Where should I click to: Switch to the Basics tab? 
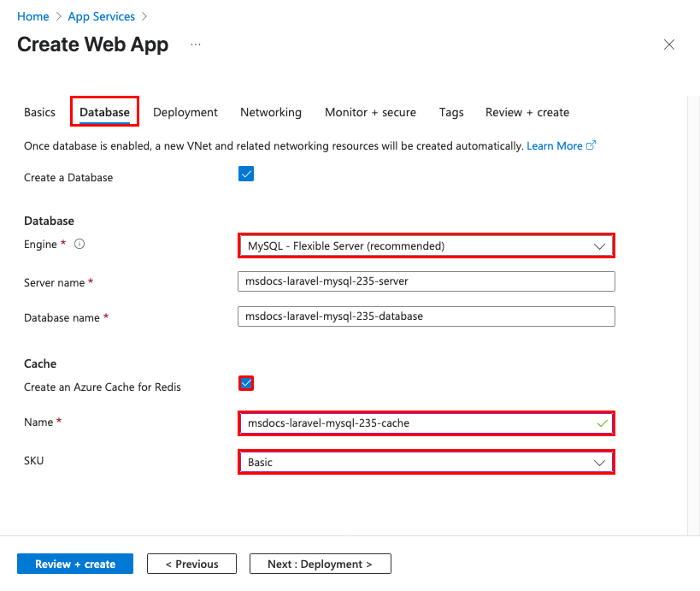pos(39,112)
